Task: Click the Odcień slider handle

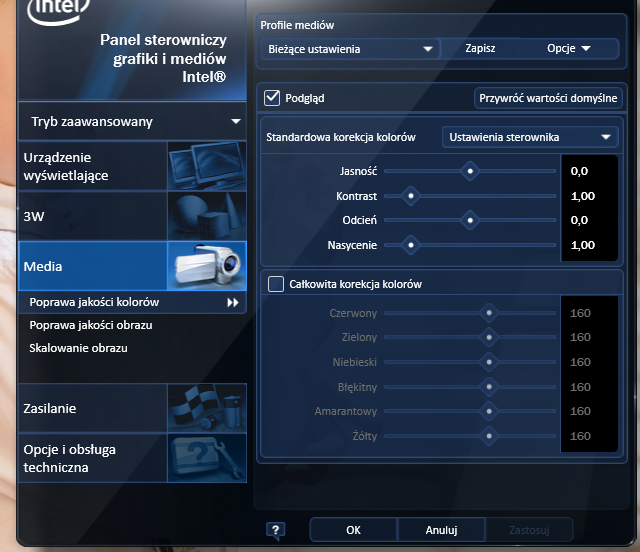Action: pos(470,220)
